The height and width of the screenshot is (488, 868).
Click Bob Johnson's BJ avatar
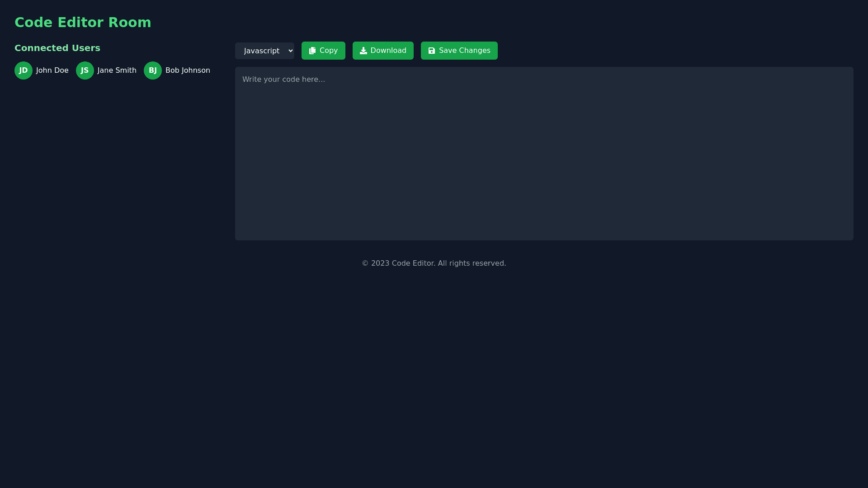coord(153,70)
